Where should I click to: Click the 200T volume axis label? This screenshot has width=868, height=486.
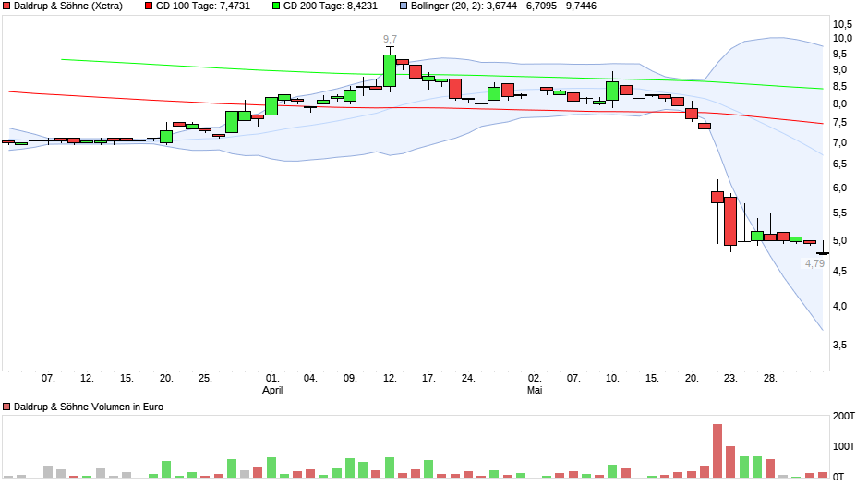(x=844, y=416)
